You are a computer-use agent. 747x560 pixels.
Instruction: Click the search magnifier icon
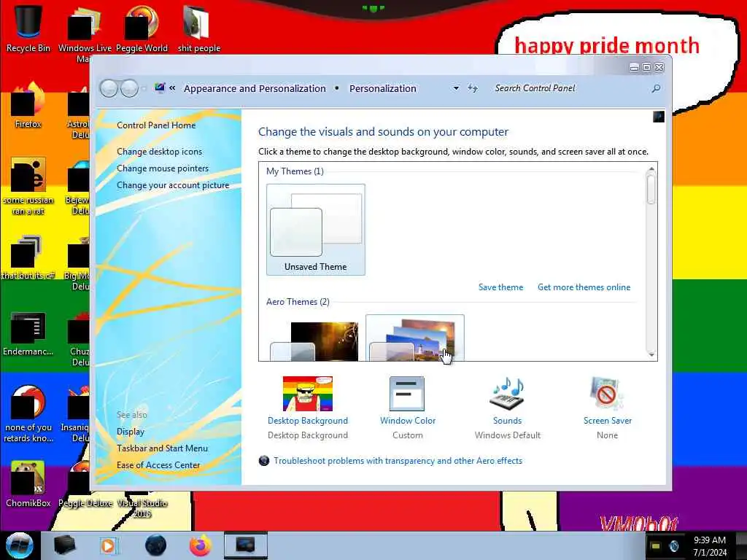point(656,88)
